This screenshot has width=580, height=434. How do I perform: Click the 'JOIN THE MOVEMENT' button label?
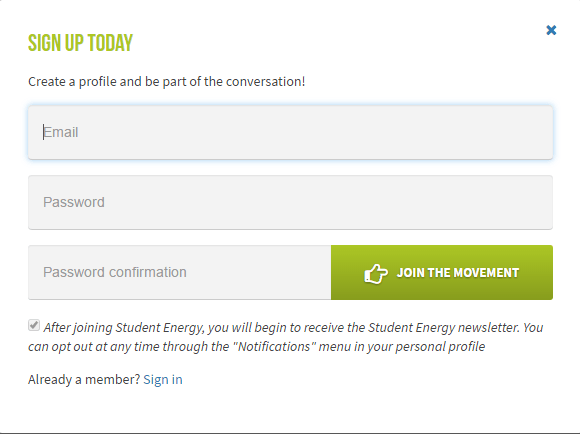tap(458, 273)
